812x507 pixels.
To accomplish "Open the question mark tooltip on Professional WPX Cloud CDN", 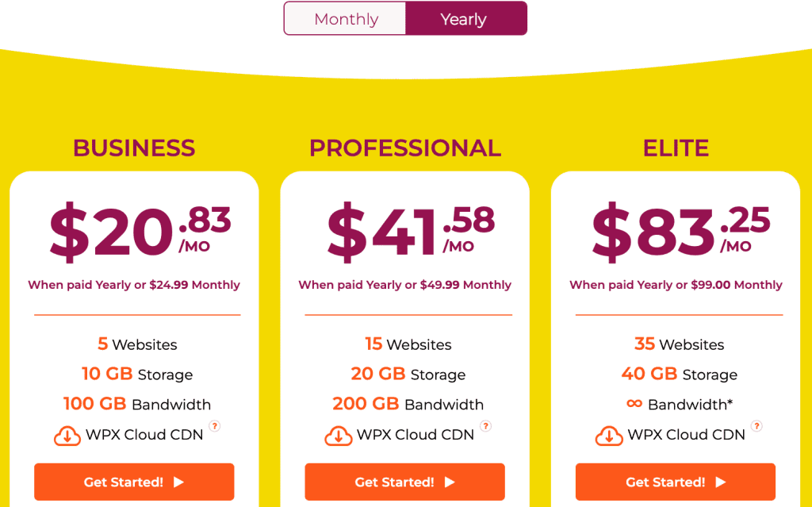I will [485, 425].
